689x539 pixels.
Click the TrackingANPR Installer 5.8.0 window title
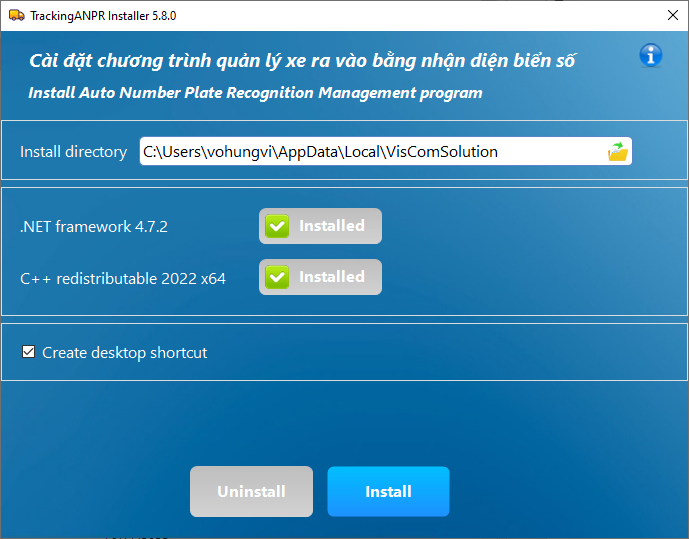(x=105, y=17)
